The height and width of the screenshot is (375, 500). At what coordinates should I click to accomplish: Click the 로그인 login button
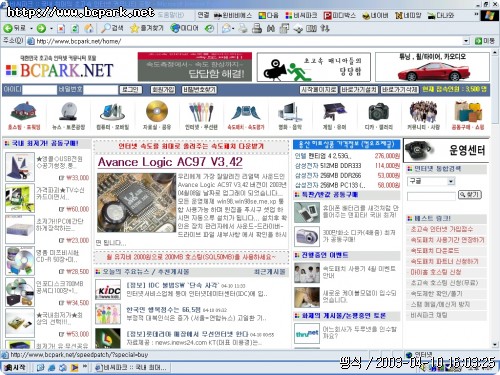130,90
